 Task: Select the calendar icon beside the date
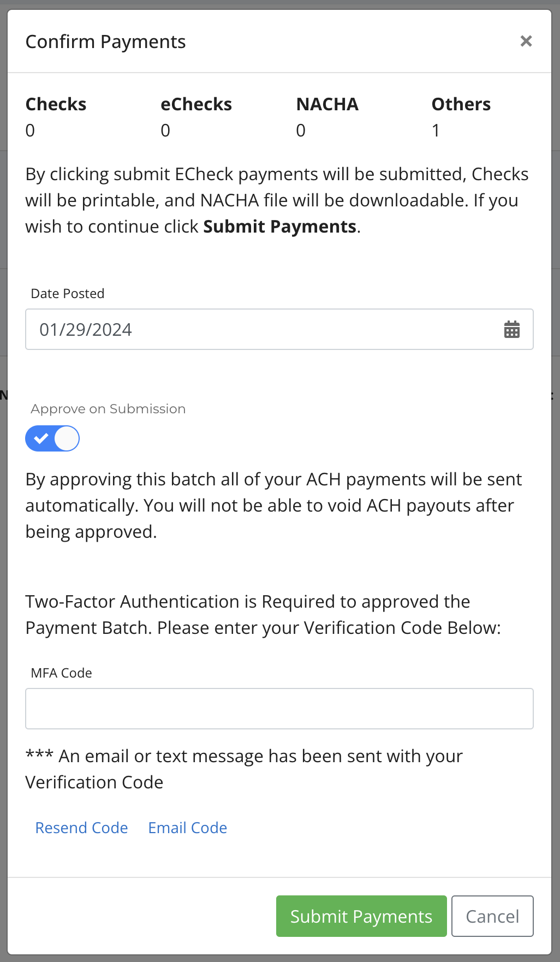tap(512, 329)
